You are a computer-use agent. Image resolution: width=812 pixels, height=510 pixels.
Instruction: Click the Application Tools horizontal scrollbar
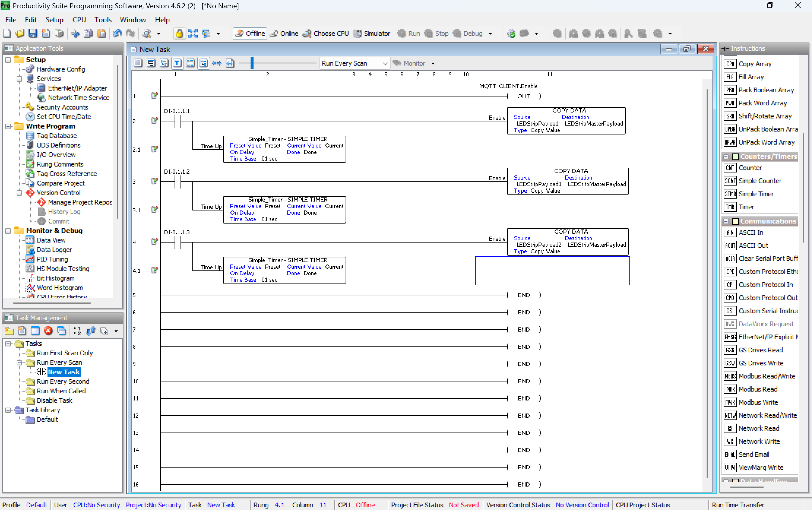[52, 303]
